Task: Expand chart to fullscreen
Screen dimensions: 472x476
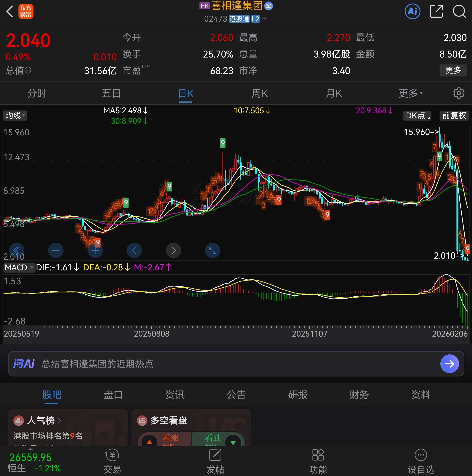Action: (212, 251)
